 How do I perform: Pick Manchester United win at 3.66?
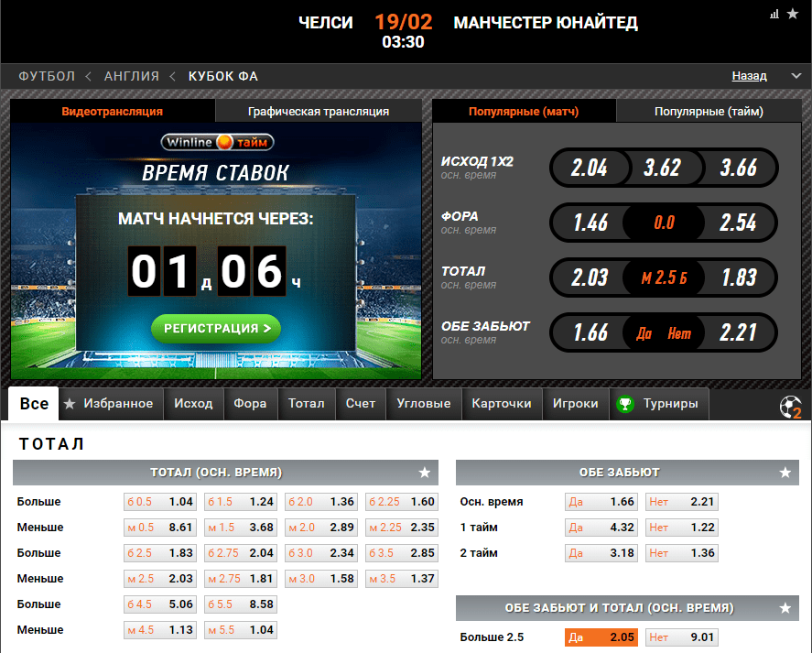[739, 168]
